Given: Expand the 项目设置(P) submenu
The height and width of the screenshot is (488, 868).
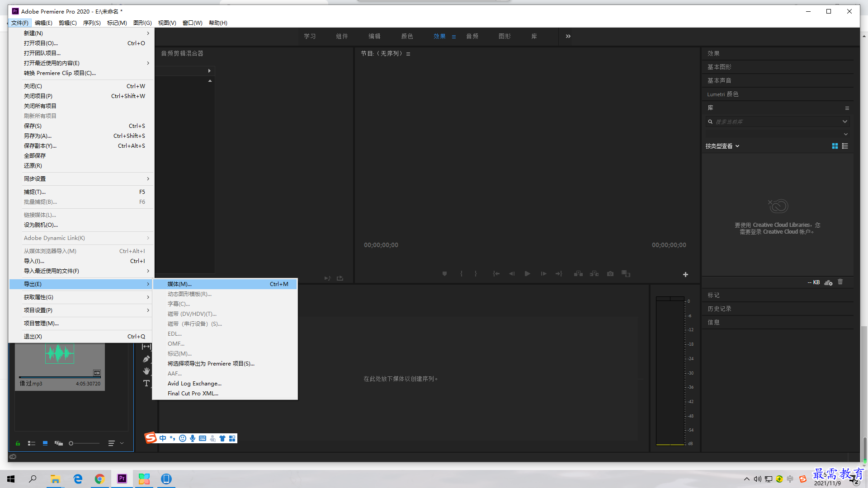Looking at the screenshot, I should click(x=81, y=310).
